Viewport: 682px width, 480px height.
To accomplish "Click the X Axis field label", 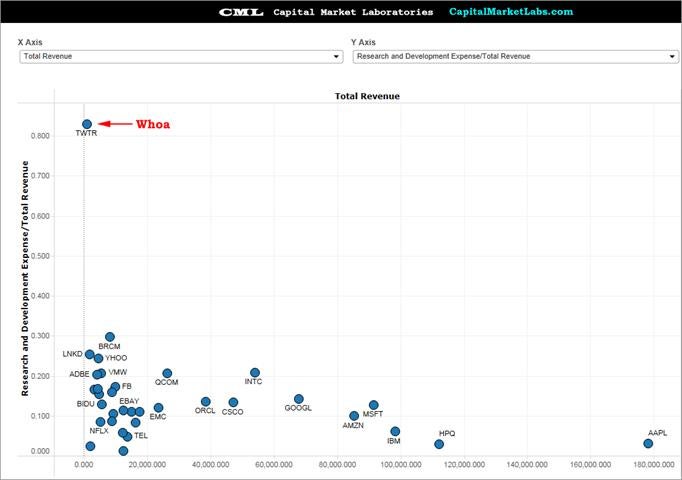I will [30, 42].
